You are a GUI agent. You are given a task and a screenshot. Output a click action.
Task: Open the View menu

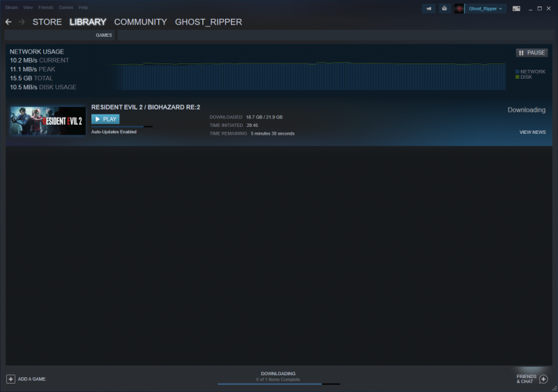28,7
